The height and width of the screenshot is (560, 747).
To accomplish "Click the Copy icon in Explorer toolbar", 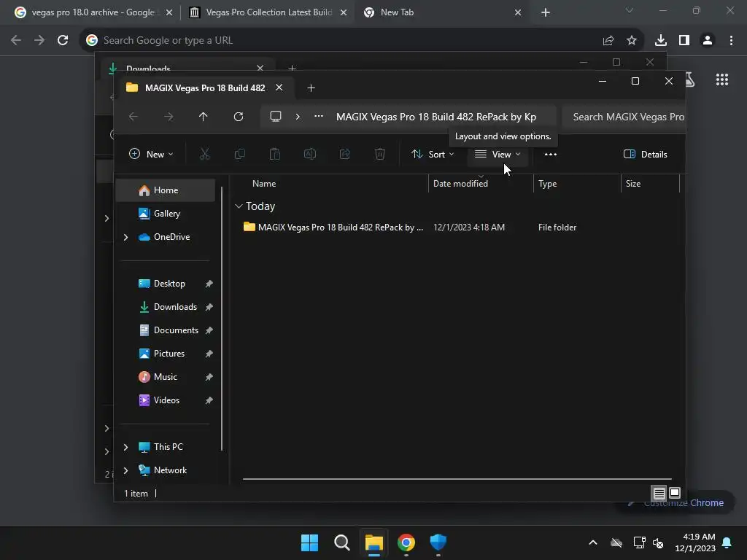I will tap(239, 154).
